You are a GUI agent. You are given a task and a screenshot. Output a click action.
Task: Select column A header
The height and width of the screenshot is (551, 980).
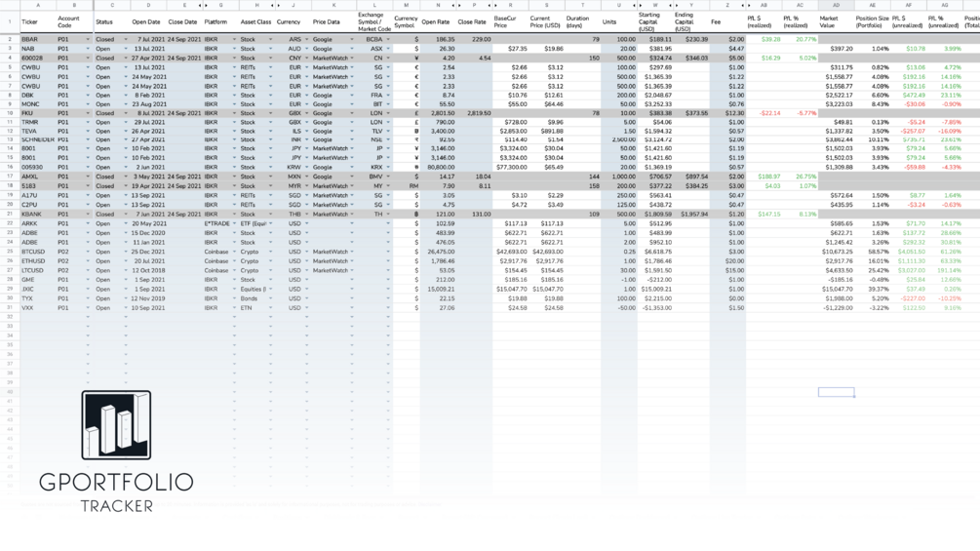38,5
